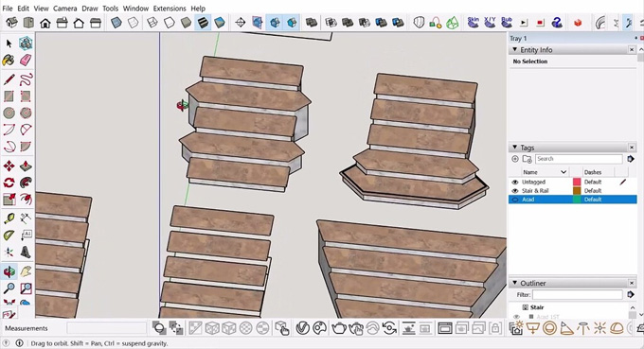The width and height of the screenshot is (644, 349).
Task: Switch to Iso view house icon
Action: pos(11,23)
